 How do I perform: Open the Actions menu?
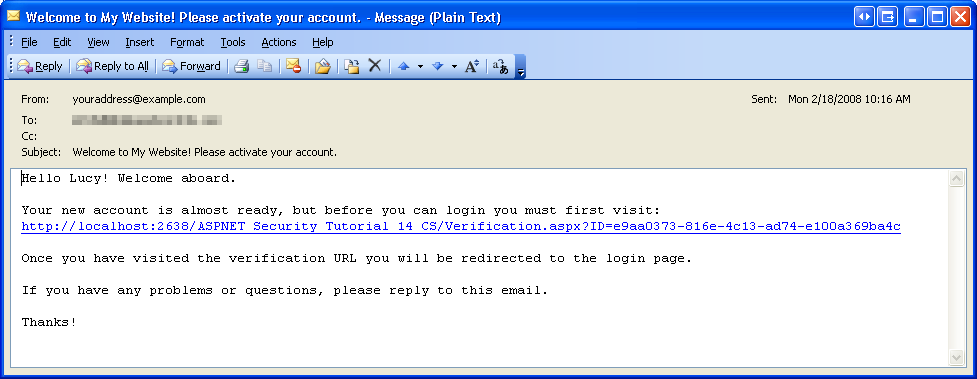(279, 42)
